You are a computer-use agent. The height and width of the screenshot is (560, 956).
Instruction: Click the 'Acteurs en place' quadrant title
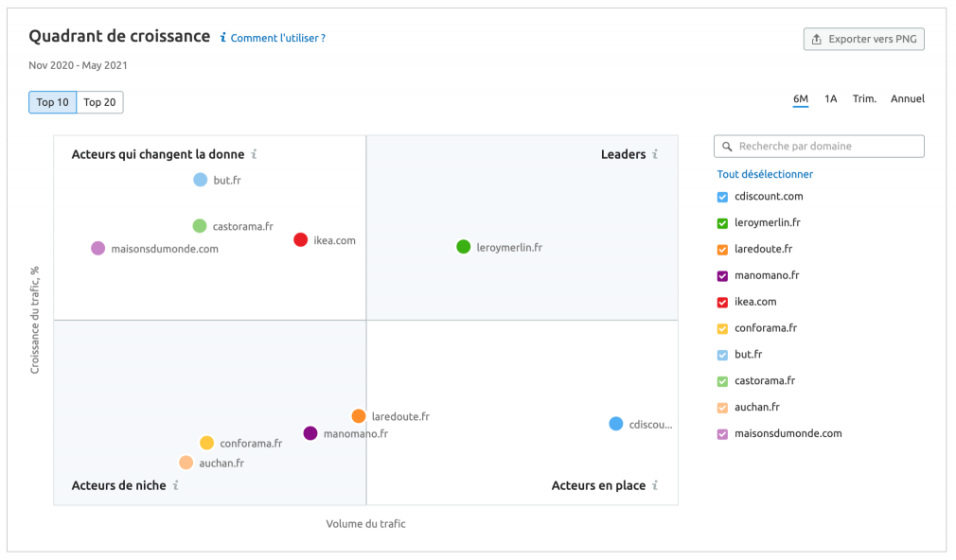599,485
